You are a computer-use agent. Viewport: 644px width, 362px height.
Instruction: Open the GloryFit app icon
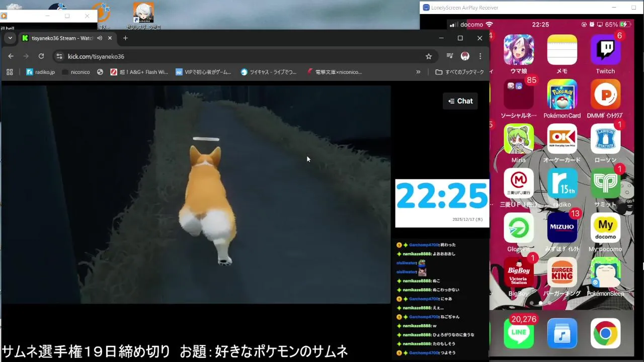click(x=519, y=227)
